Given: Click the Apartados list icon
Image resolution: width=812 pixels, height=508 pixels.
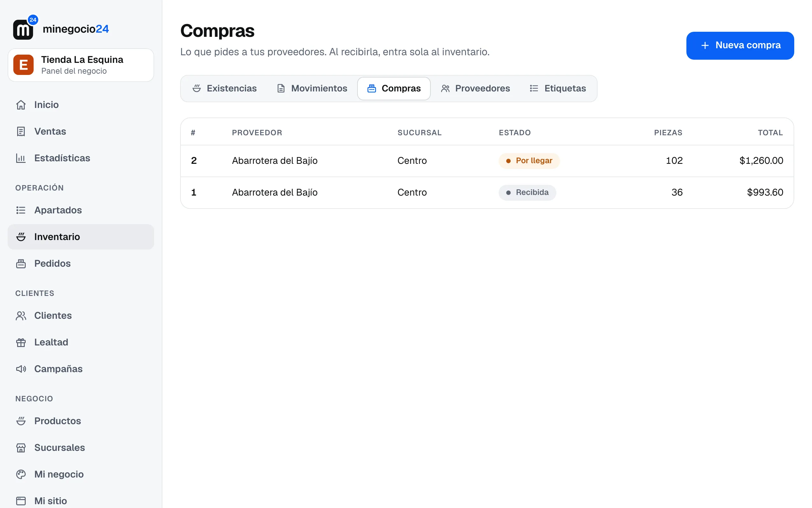Looking at the screenshot, I should (x=21, y=210).
